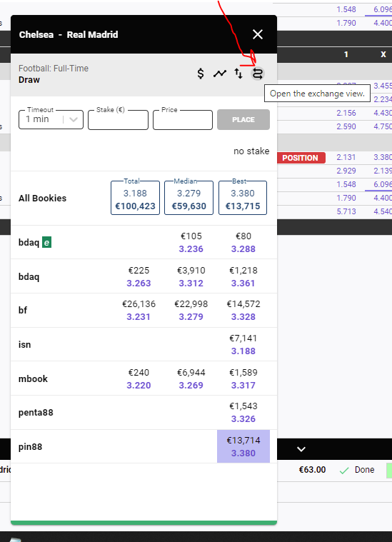Focus the Stake (€) input field
The width and height of the screenshot is (392, 542).
(x=119, y=119)
